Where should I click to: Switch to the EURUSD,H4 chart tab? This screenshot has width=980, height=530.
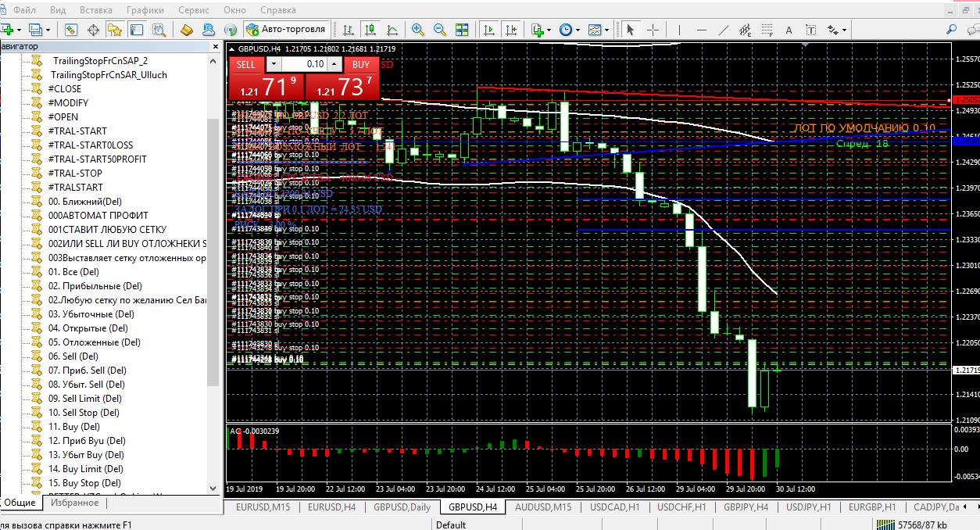(332, 507)
